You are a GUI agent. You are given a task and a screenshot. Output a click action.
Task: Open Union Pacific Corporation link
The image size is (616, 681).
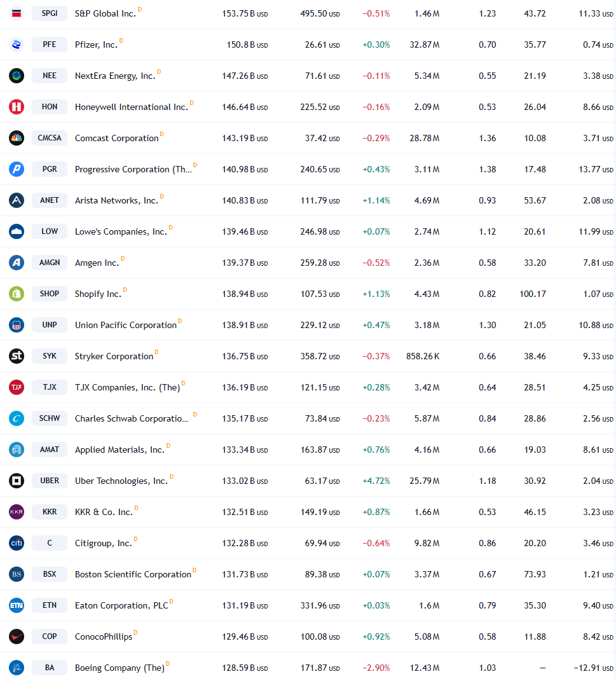click(x=126, y=326)
